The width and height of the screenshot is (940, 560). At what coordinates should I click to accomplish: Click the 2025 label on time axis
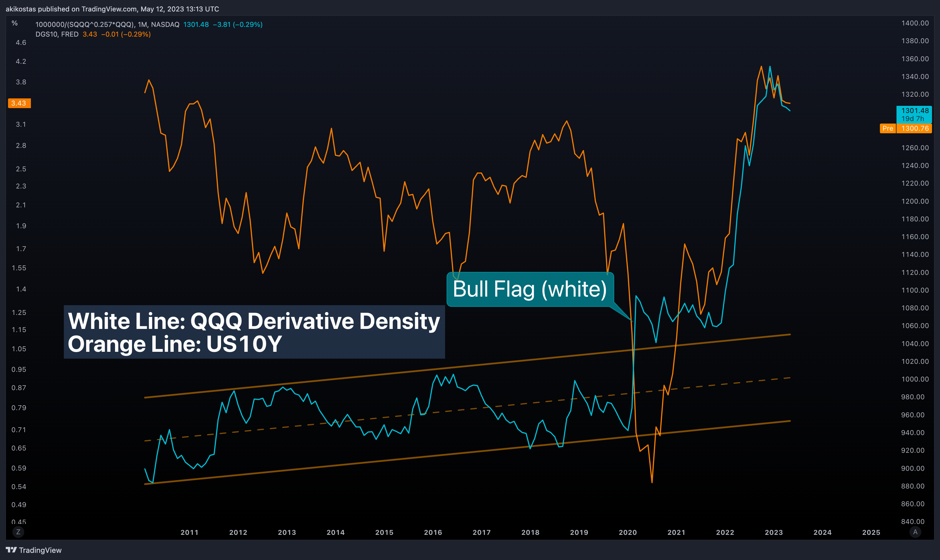pos(871,533)
